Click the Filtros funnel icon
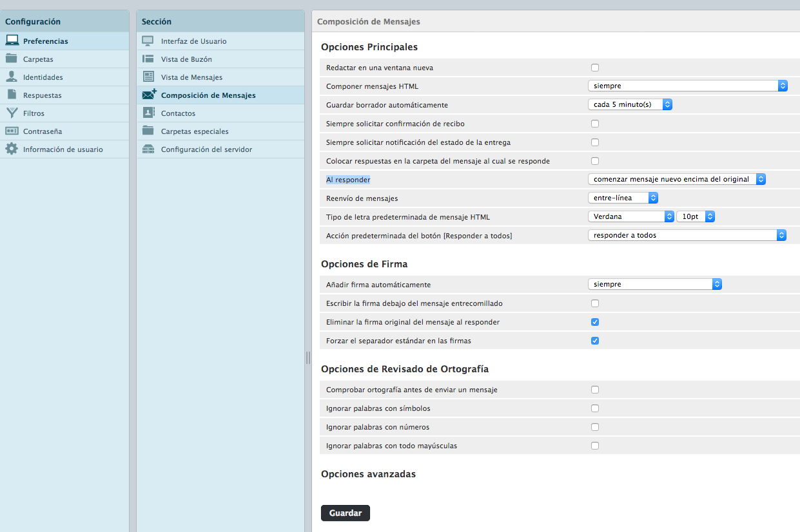Screen dimensions: 800x532 [12, 113]
